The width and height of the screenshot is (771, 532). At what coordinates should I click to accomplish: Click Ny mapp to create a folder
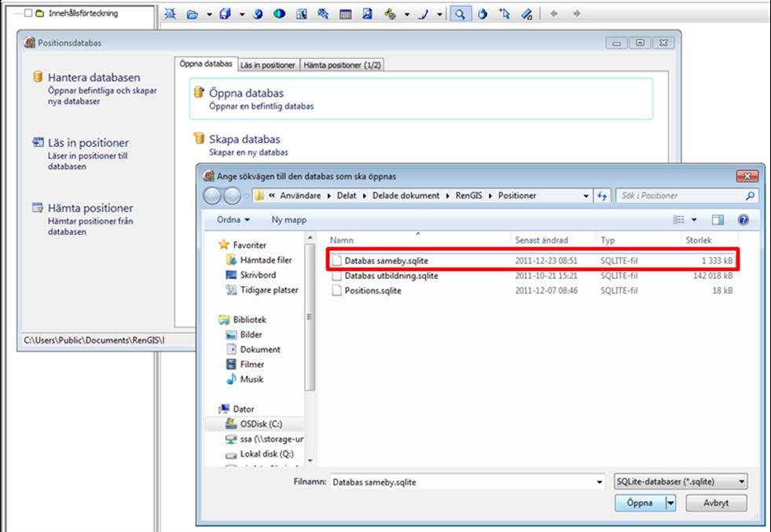pos(289,220)
